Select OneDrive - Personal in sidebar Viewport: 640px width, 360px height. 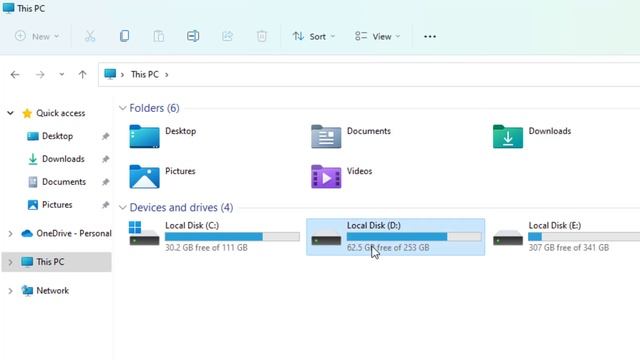coord(74,233)
